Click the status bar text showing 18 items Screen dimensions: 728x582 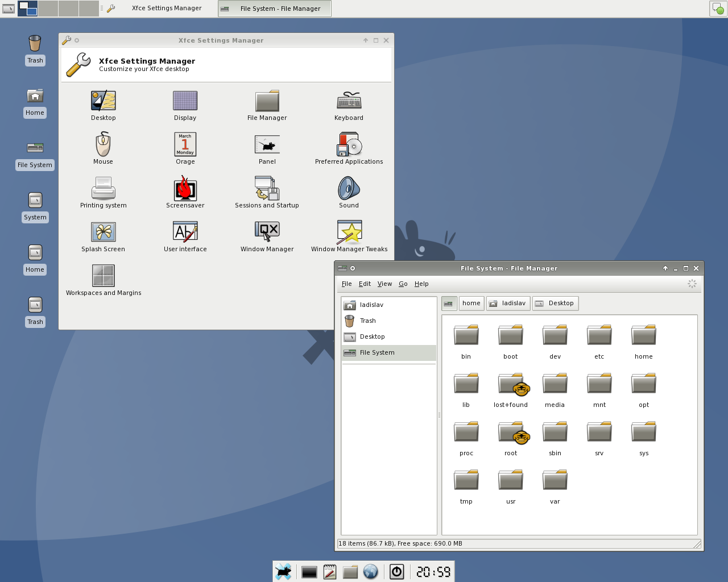point(400,544)
